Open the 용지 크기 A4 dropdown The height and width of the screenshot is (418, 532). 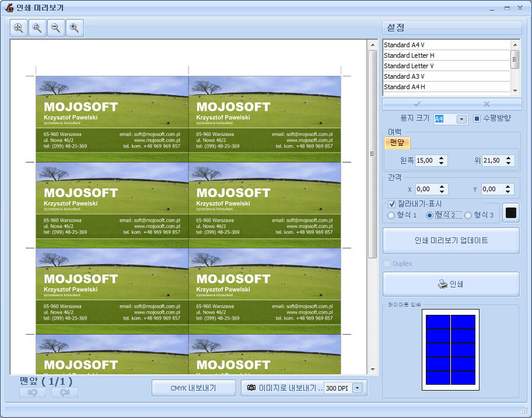[461, 119]
